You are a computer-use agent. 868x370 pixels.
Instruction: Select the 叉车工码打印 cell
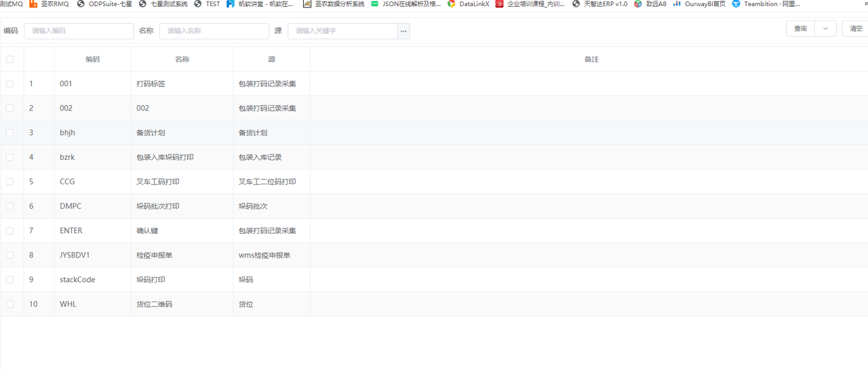pyautogui.click(x=182, y=182)
